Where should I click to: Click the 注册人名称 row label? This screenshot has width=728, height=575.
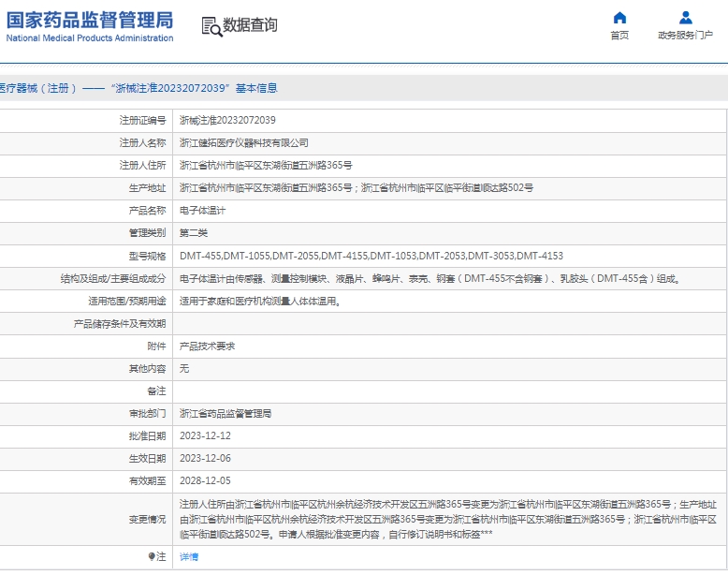(142, 142)
